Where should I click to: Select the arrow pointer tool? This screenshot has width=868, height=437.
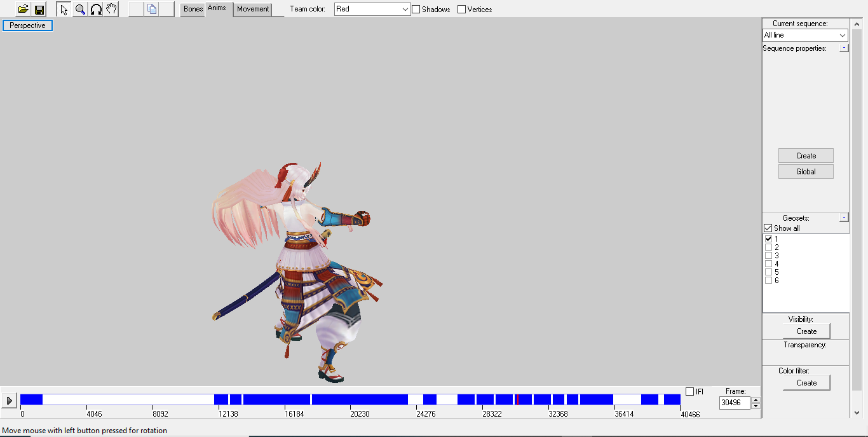click(64, 10)
